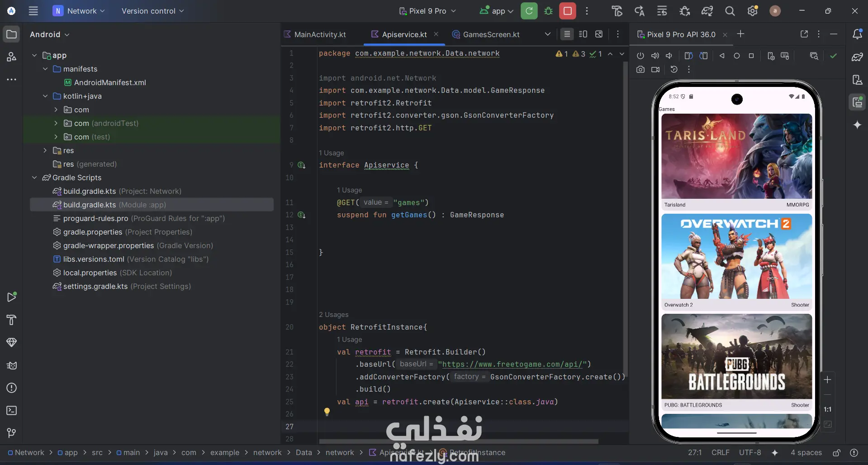
Task: Open libs.versions.toml in the project tree
Action: pyautogui.click(x=94, y=259)
